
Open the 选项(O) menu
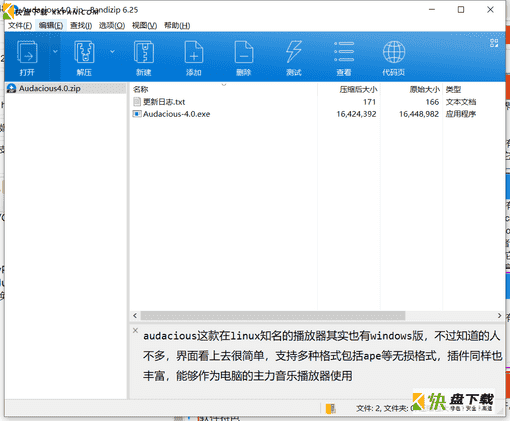pos(112,25)
